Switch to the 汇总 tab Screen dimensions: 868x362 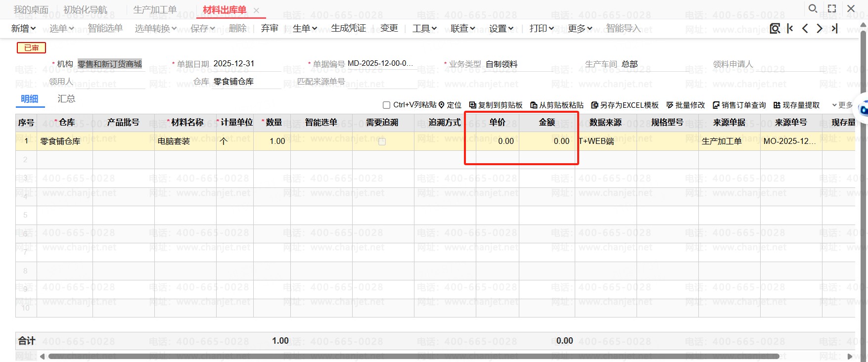(x=66, y=99)
